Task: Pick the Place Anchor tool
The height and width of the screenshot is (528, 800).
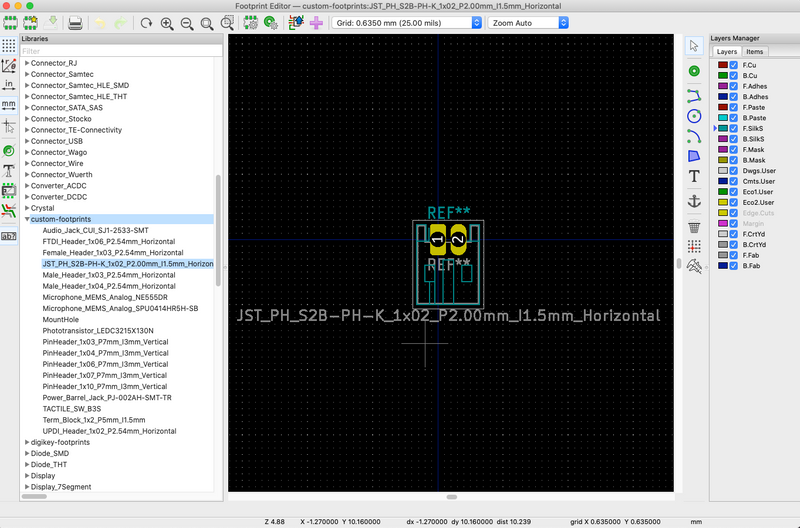Action: tap(694, 201)
